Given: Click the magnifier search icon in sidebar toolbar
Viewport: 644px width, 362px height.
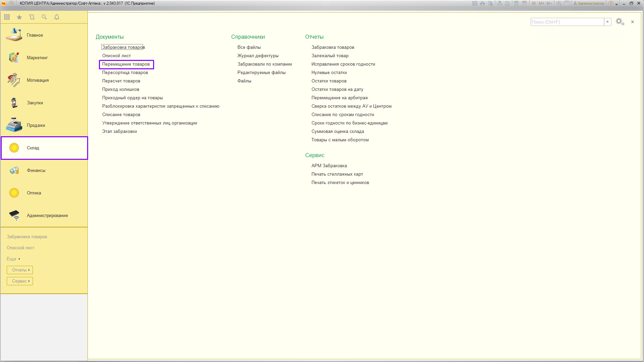Looking at the screenshot, I should point(44,17).
